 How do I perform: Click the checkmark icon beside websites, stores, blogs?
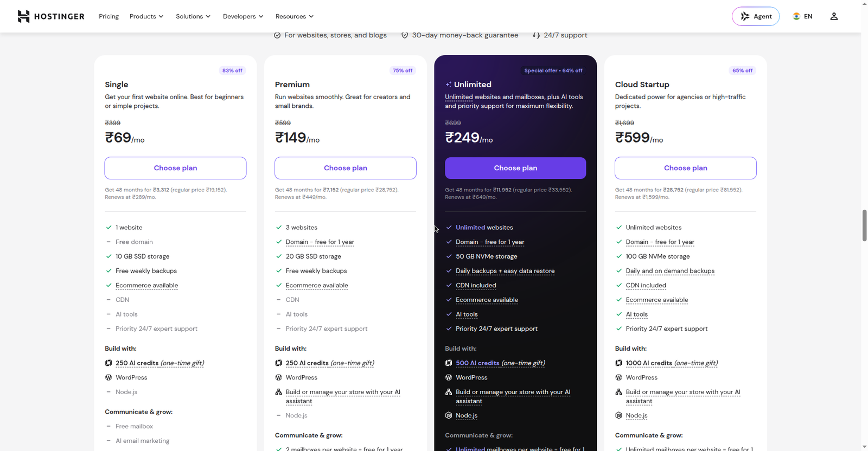(x=277, y=35)
